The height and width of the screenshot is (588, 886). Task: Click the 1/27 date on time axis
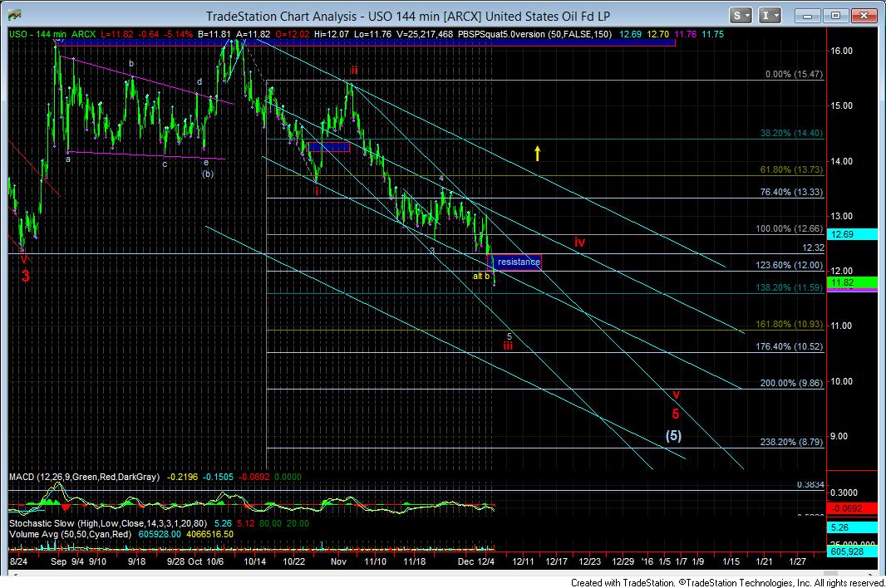[x=797, y=561]
